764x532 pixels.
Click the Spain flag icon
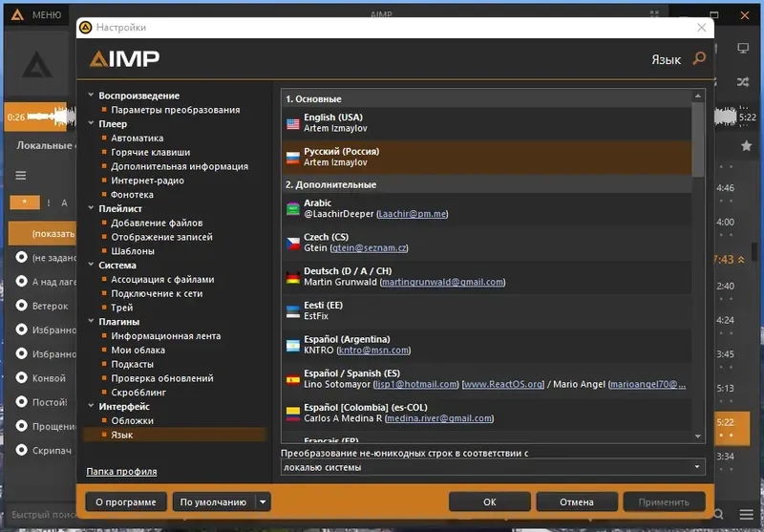(x=293, y=379)
